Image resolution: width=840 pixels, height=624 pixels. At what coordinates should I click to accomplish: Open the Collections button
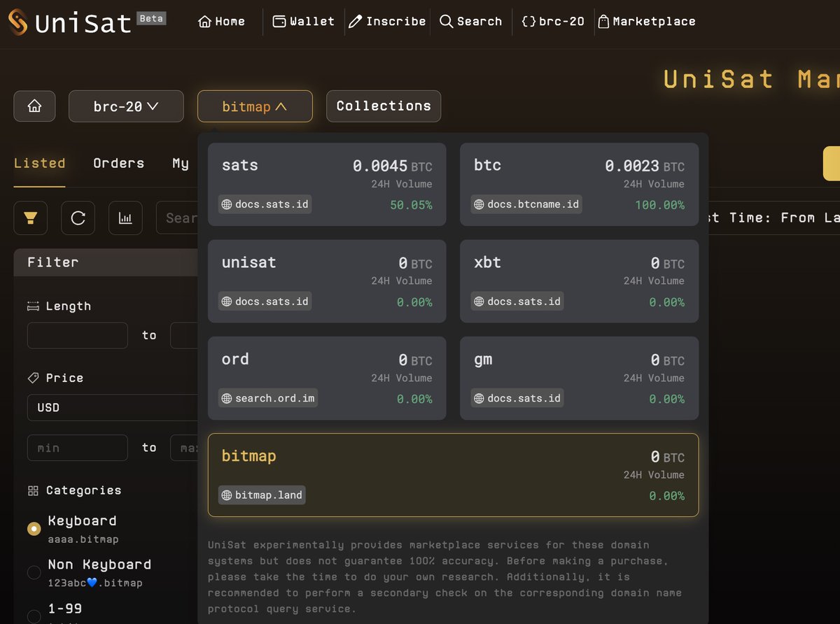(x=384, y=106)
